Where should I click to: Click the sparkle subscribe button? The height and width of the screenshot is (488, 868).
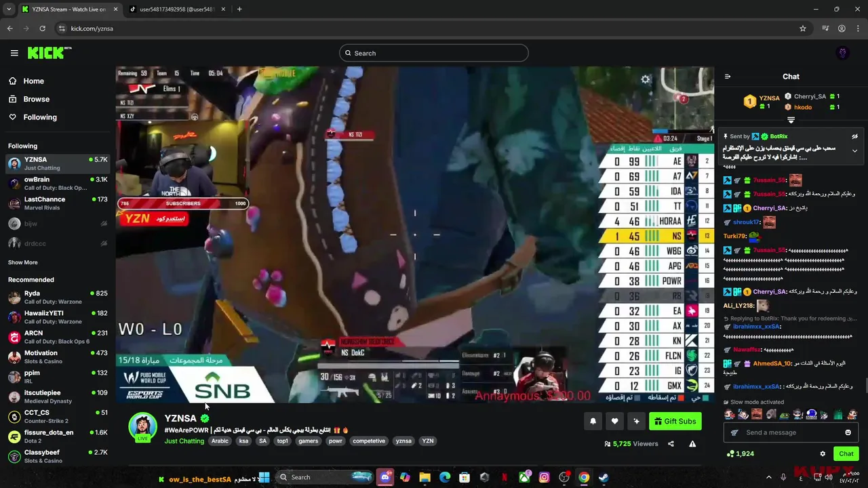pos(636,422)
